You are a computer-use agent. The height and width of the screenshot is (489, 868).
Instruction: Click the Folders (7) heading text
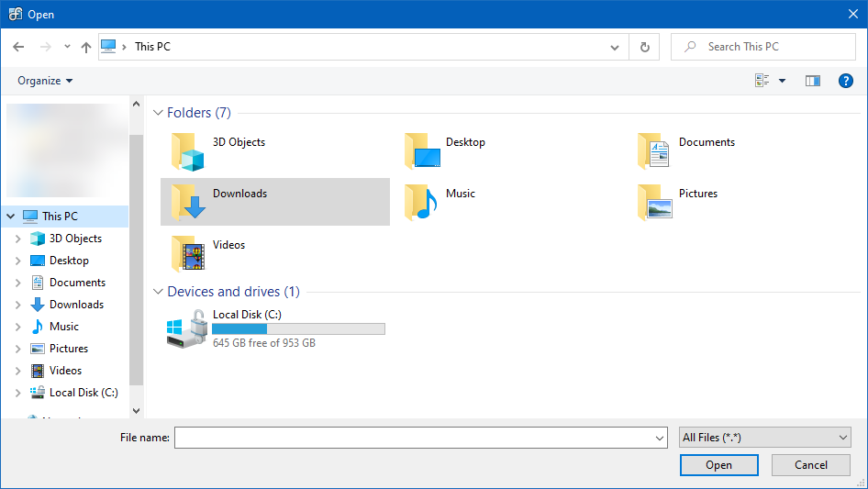(x=199, y=113)
